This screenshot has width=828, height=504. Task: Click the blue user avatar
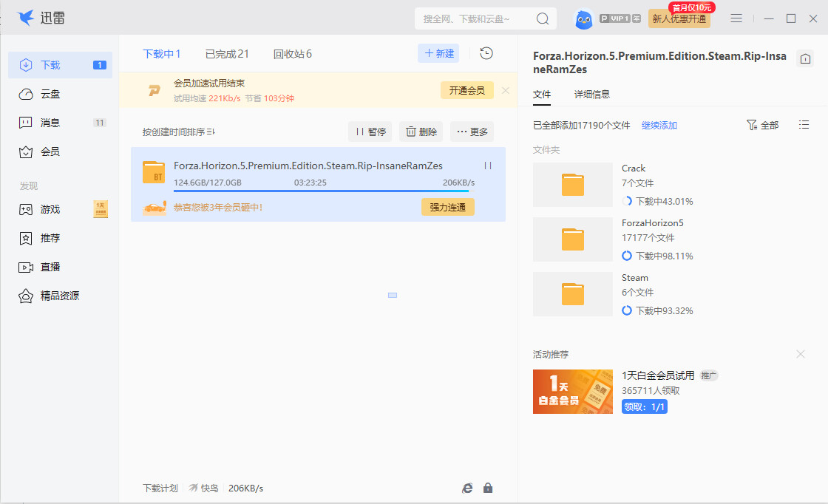(583, 19)
